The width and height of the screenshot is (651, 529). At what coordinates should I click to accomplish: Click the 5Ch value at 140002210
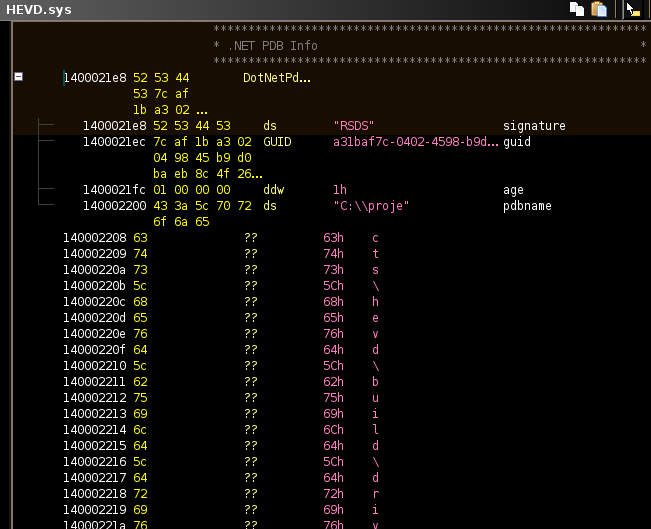(x=333, y=366)
